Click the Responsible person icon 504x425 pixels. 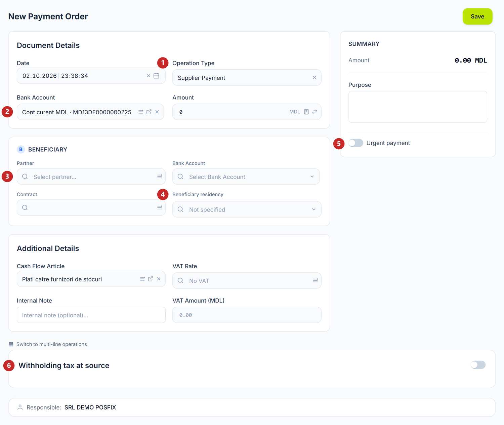[x=20, y=408]
